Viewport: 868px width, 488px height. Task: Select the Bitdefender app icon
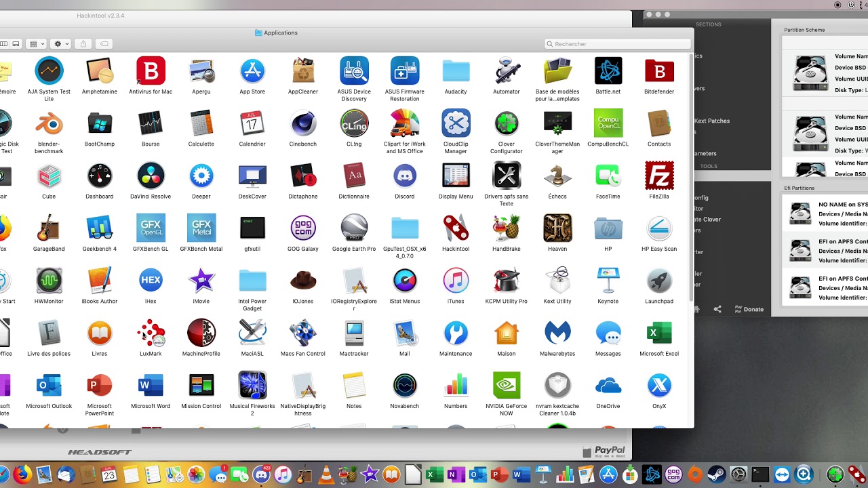(659, 71)
